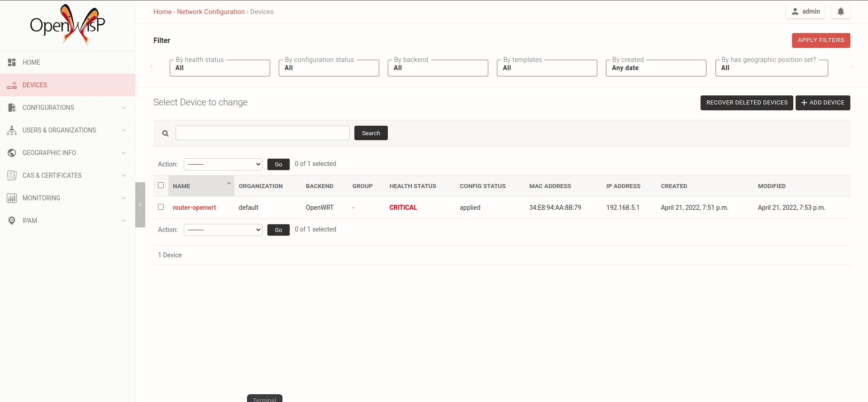
Task: Click the notification bell icon
Action: coord(840,12)
